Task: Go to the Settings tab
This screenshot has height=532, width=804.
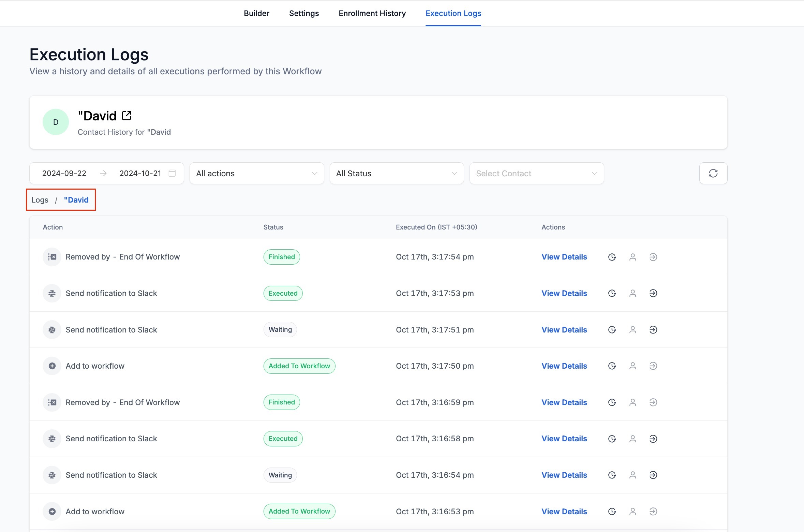Action: point(304,13)
